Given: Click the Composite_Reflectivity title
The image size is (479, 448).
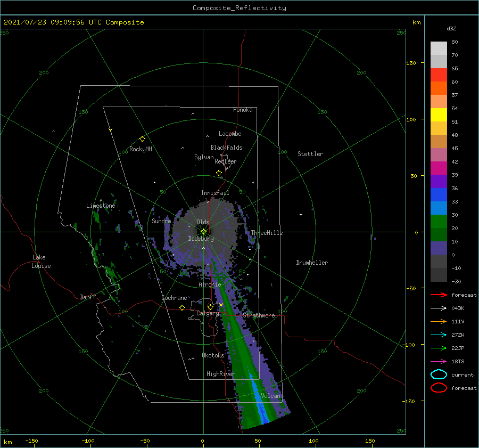Looking at the screenshot, I should [240, 8].
